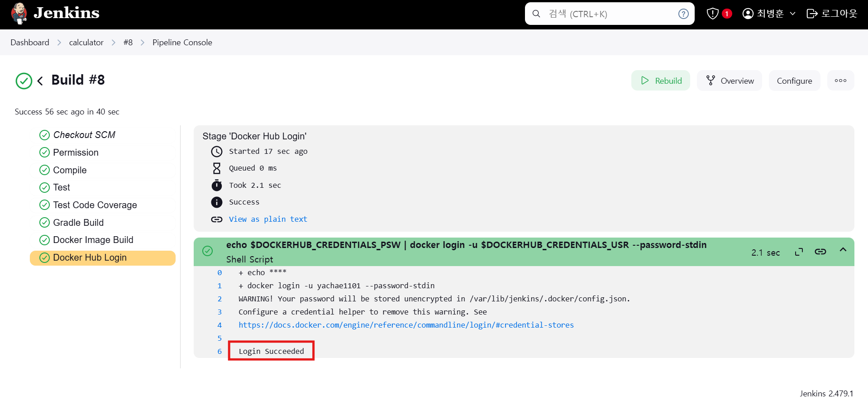Collapse the Shell Script step log
The width and height of the screenshot is (868, 405).
tap(843, 250)
